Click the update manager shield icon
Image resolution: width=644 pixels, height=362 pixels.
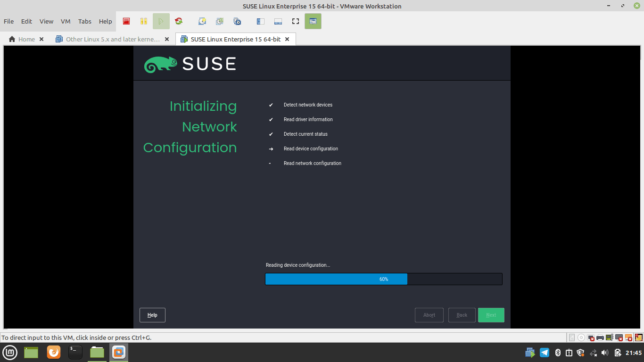pyautogui.click(x=581, y=353)
